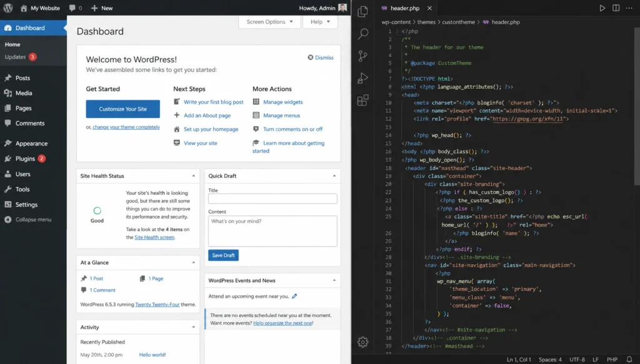Click the Run file play icon
Image resolution: width=640 pixels, height=364 pixels.
pyautogui.click(x=602, y=8)
